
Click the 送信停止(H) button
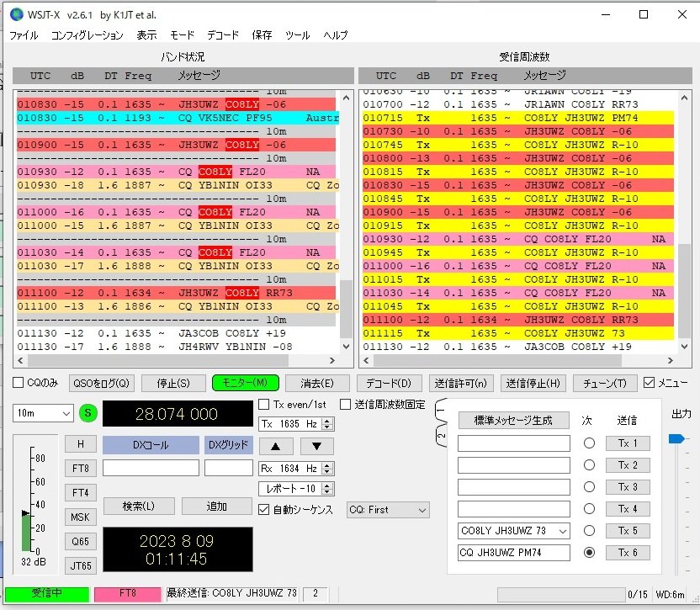(533, 383)
